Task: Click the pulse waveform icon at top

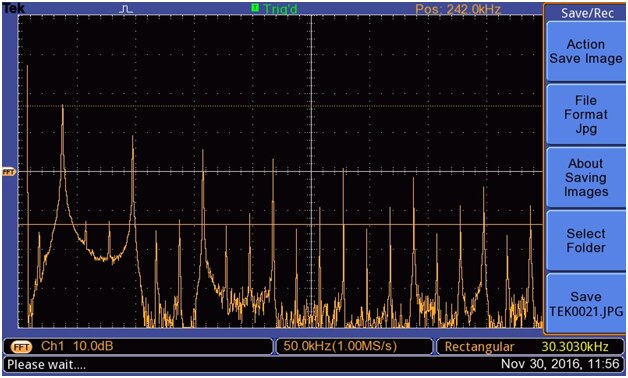Action: pyautogui.click(x=126, y=9)
